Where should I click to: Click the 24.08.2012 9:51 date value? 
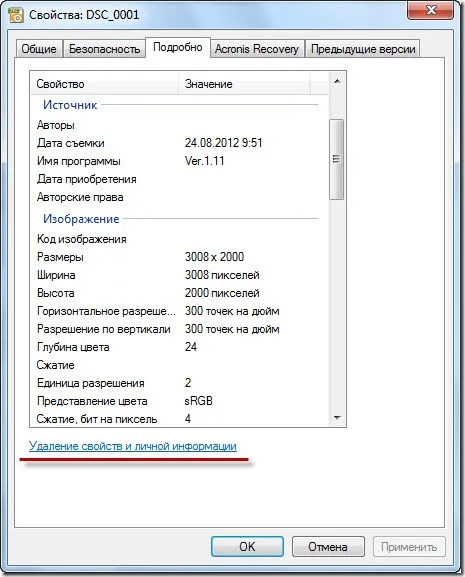[224, 143]
